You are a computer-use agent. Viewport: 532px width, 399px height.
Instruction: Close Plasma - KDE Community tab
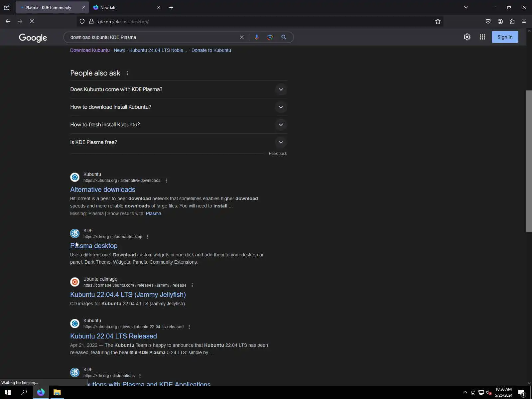83,7
